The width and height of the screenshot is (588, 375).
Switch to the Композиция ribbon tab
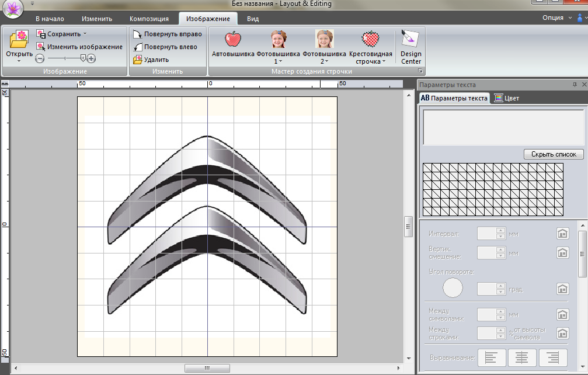tap(148, 19)
